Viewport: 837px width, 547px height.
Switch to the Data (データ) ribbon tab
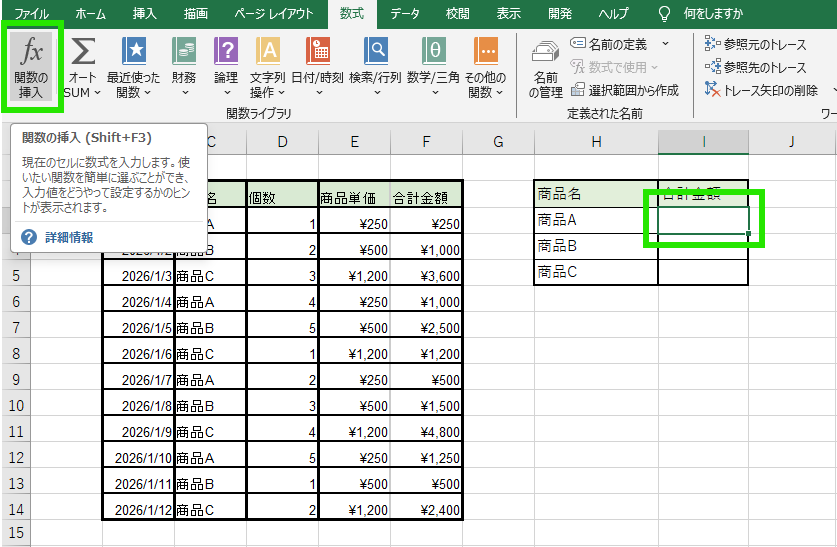pyautogui.click(x=405, y=14)
